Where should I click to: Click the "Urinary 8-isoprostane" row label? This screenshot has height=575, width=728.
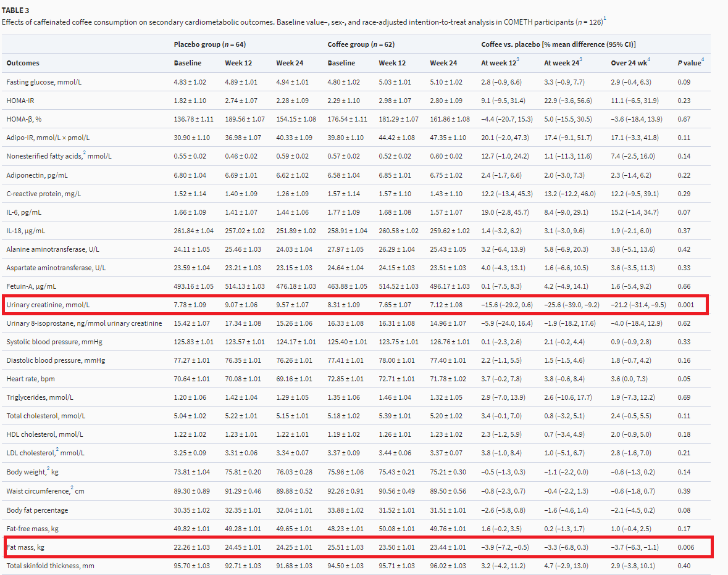pyautogui.click(x=84, y=324)
